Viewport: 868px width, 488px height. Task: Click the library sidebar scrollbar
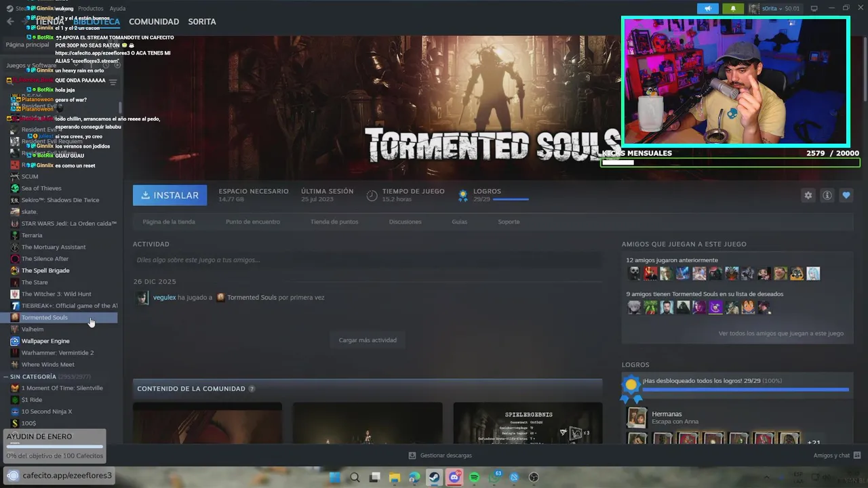[x=120, y=107]
